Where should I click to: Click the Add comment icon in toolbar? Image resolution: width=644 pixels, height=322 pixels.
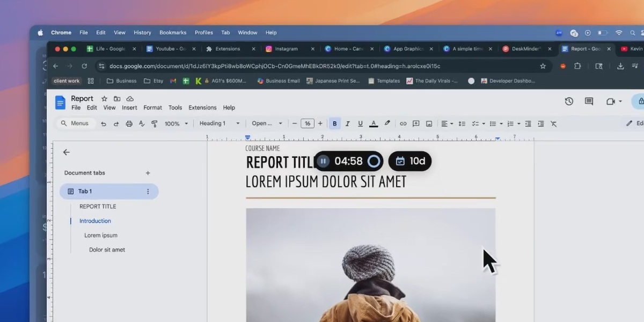[x=416, y=123]
